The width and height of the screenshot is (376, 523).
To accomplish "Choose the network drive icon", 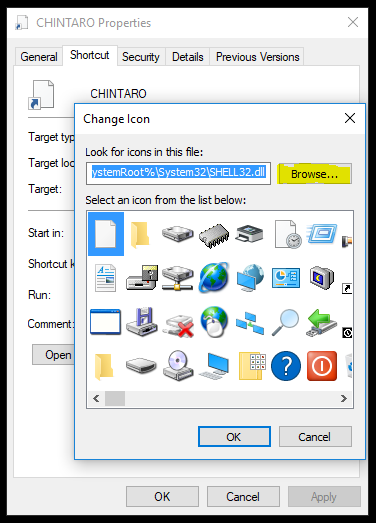I will pyautogui.click(x=178, y=279).
